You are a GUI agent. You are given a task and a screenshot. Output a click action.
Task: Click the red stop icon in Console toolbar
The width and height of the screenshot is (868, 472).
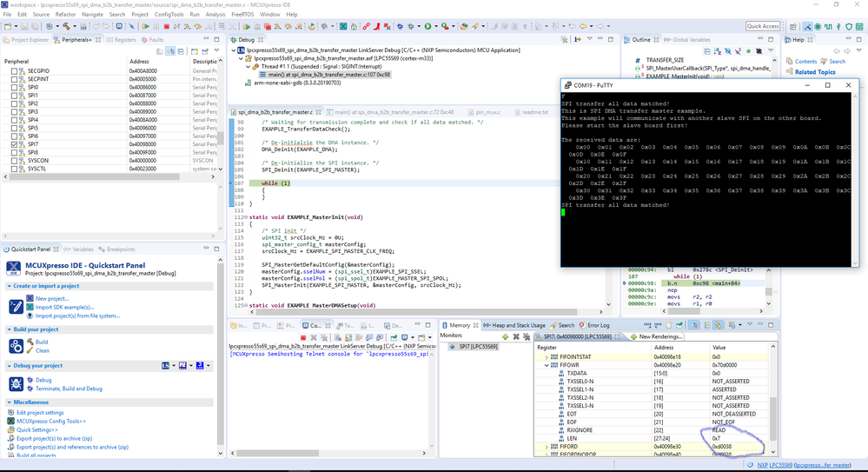click(302, 337)
